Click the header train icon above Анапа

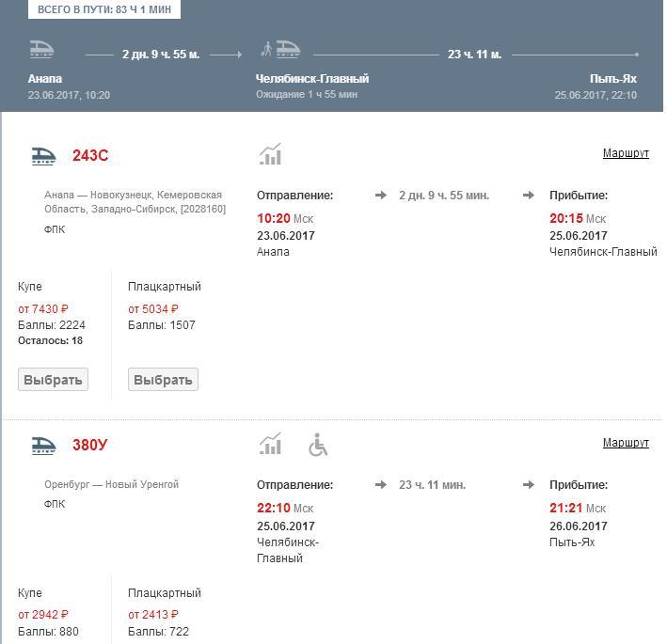coord(40,50)
